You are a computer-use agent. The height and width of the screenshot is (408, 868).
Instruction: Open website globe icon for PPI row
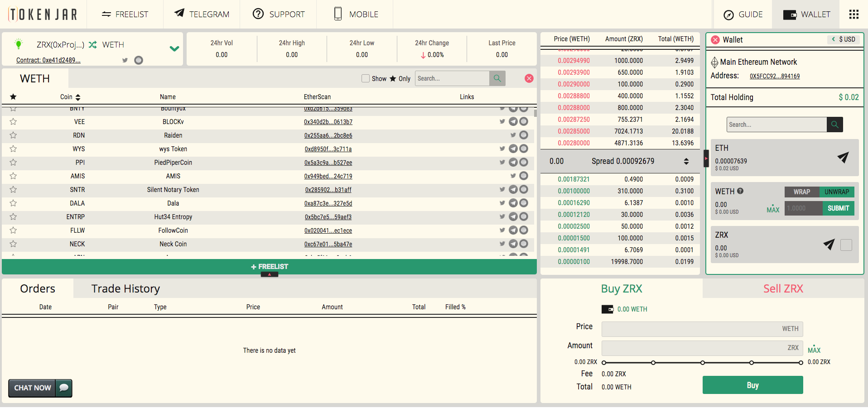pyautogui.click(x=524, y=162)
